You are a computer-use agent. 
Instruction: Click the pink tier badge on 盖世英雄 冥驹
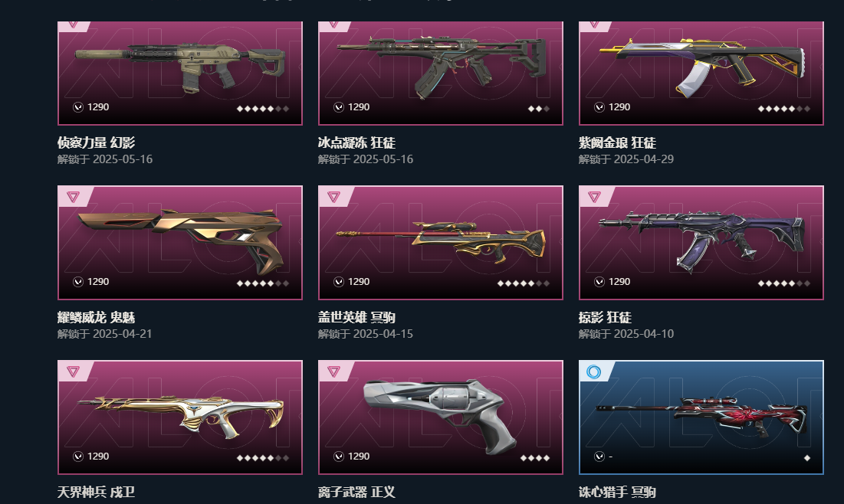[x=333, y=197]
